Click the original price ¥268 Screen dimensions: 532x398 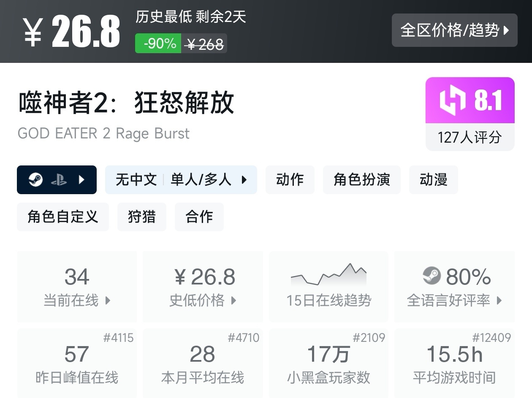pos(205,43)
